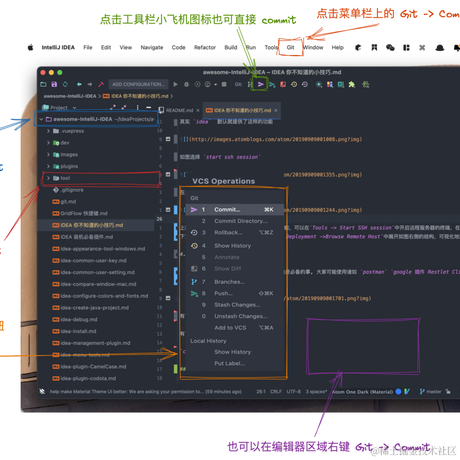Open idea-install.md in the project tree
Viewport: 460px width, 460px height.
pyautogui.click(x=74, y=331)
